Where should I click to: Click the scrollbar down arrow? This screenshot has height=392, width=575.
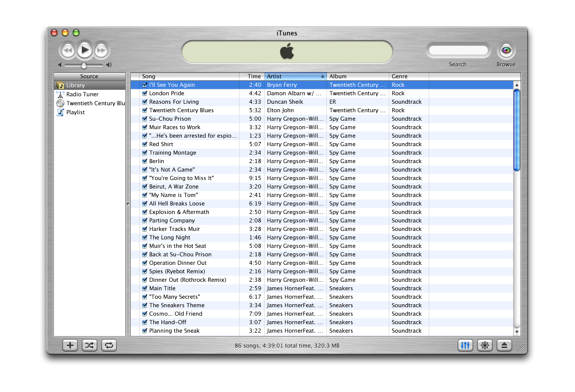click(517, 332)
